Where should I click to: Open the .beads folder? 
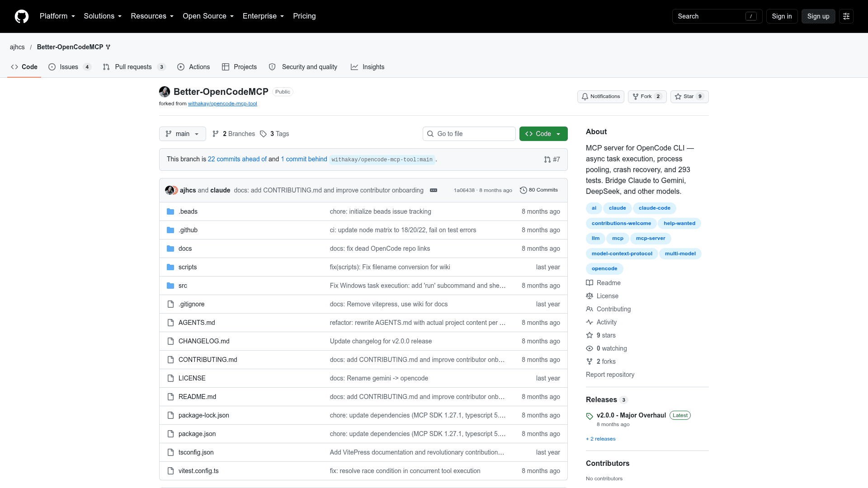point(188,211)
